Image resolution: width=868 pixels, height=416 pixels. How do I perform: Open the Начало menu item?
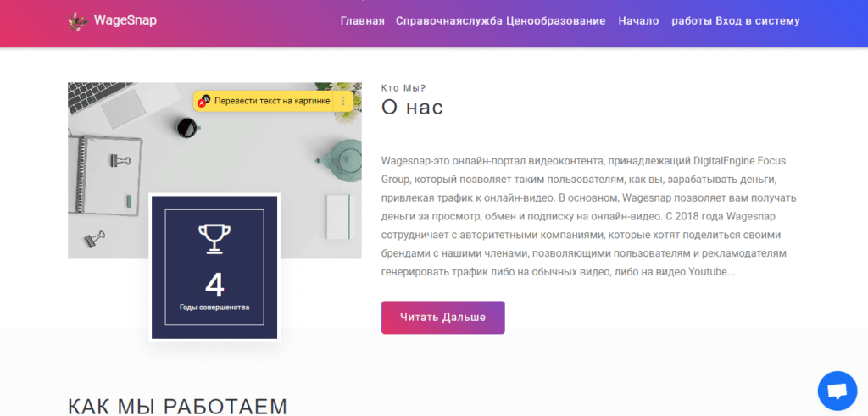(x=639, y=21)
